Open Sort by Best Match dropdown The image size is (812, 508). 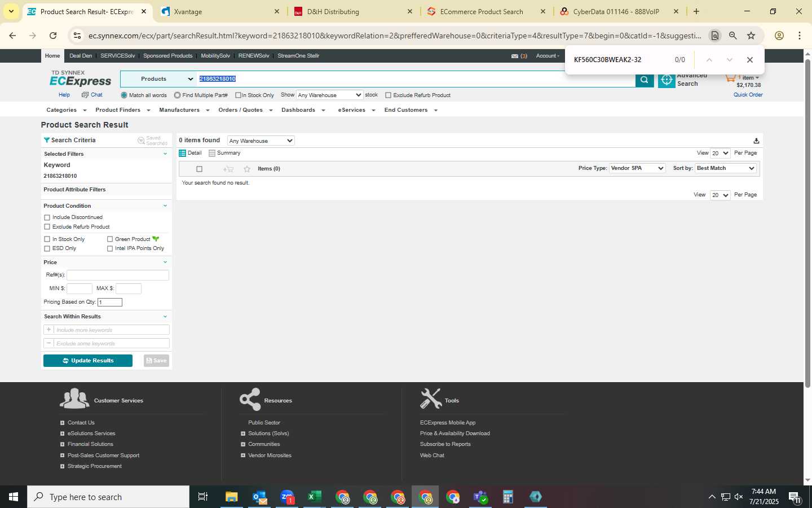click(x=726, y=168)
